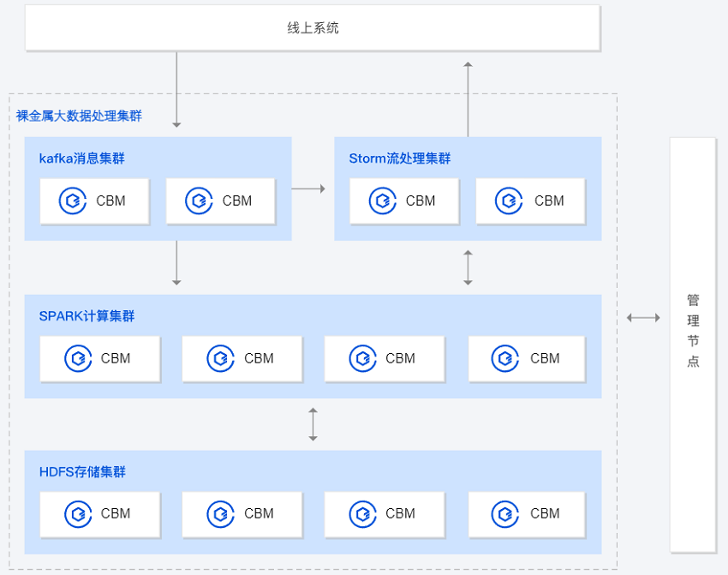The height and width of the screenshot is (575, 728).
Task: Select second CBM icon in SPARK计算集群
Action: 220,358
